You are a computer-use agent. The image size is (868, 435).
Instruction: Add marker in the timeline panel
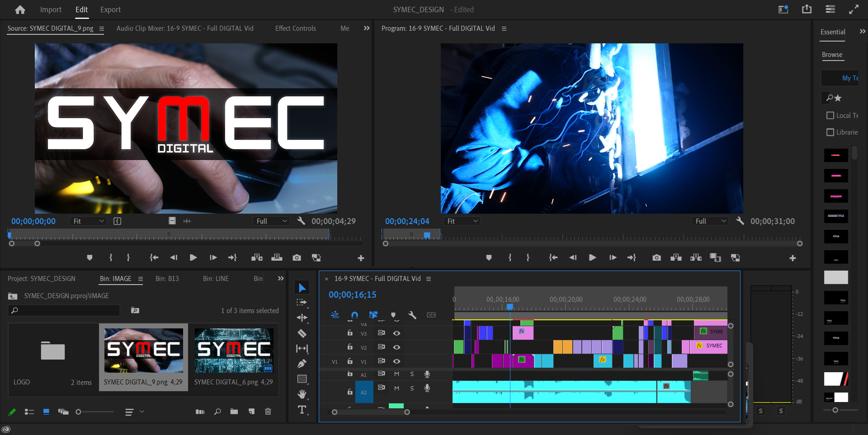click(x=393, y=315)
